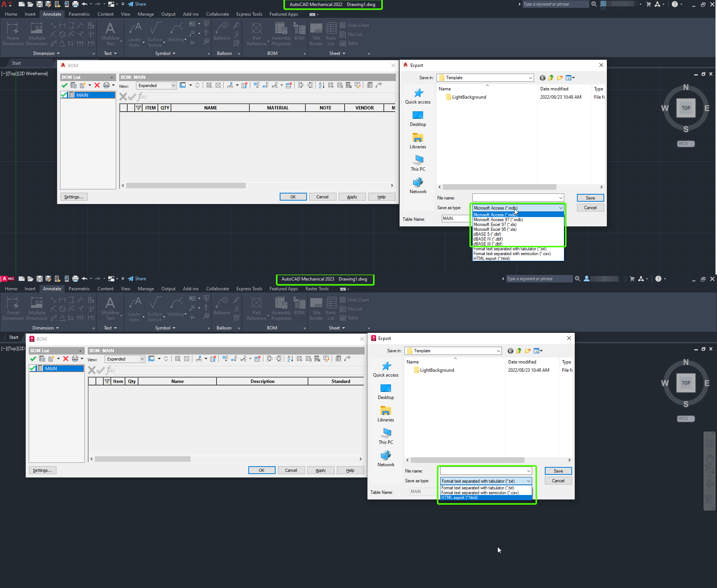The height and width of the screenshot is (588, 717).
Task: Toggle the green checkmark beside MAIN in the lower BOM List
Action: click(33, 368)
